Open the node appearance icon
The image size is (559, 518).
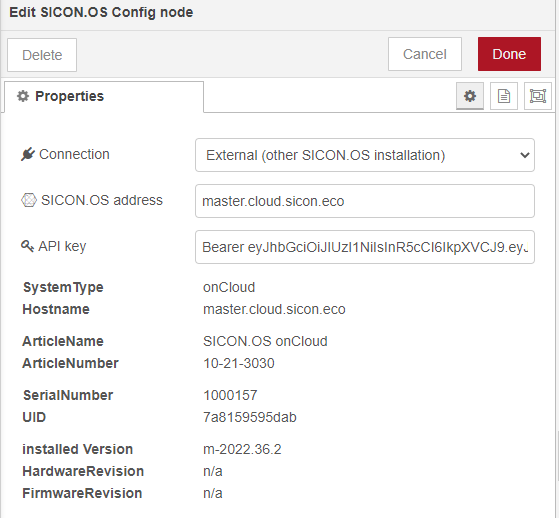click(x=538, y=96)
